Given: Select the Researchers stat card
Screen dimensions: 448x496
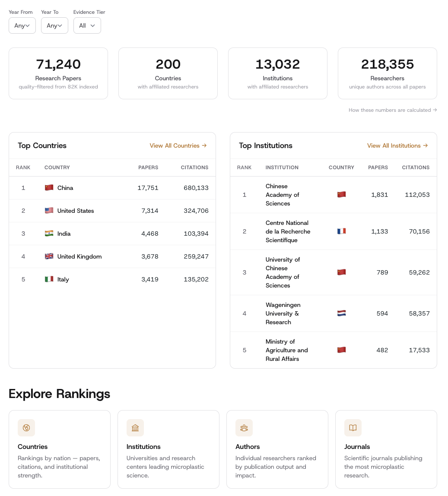Looking at the screenshot, I should pyautogui.click(x=387, y=73).
